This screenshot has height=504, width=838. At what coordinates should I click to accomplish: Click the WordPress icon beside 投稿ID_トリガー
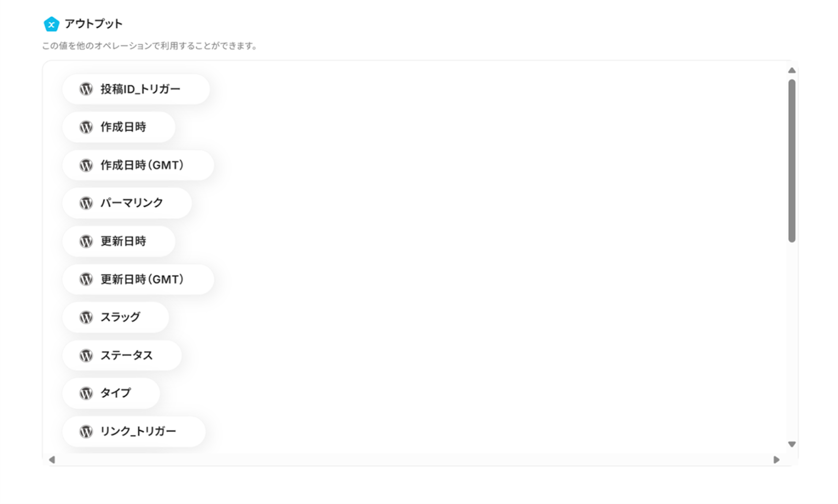coord(86,89)
